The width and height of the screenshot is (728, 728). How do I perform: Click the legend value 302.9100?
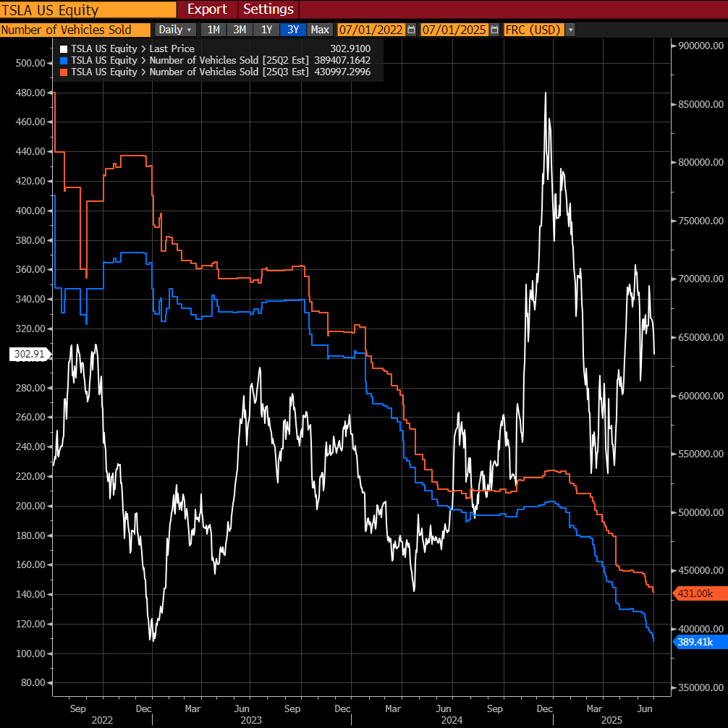click(350, 48)
